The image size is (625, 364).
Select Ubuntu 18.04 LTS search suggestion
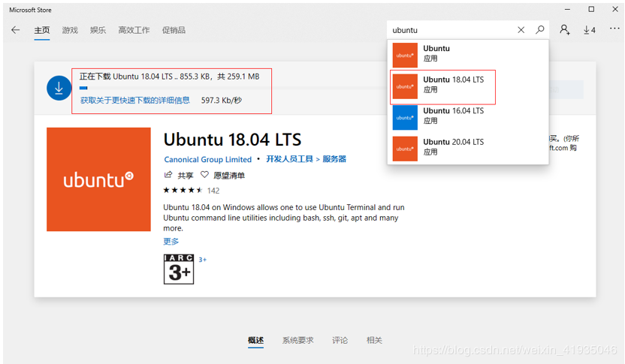point(468,86)
